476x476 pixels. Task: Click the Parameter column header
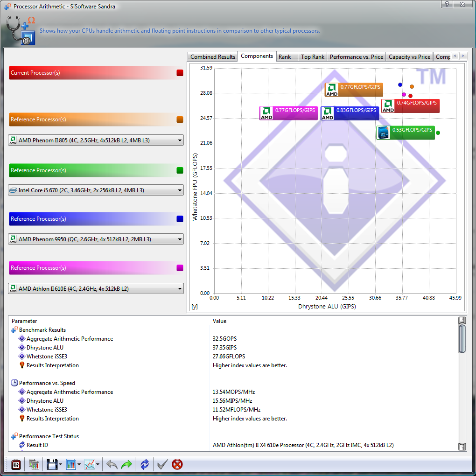click(24, 321)
